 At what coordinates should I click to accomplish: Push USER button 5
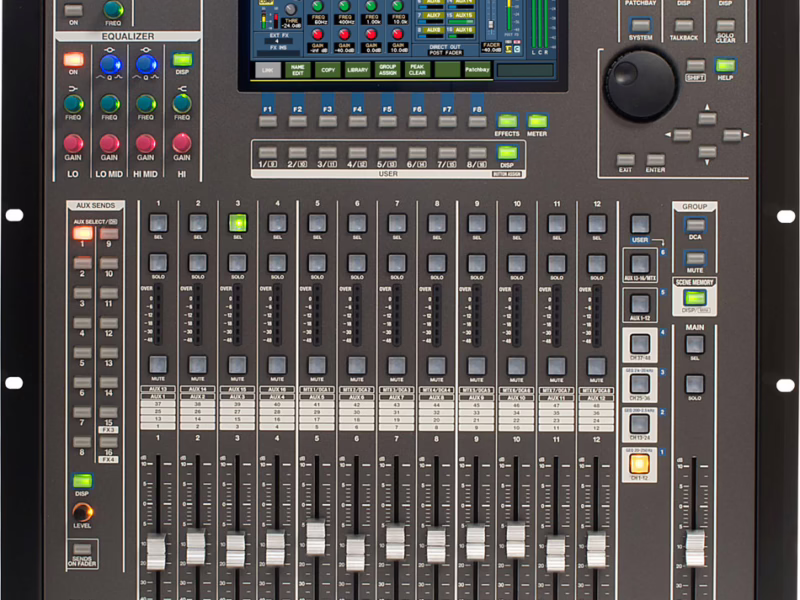click(x=388, y=153)
